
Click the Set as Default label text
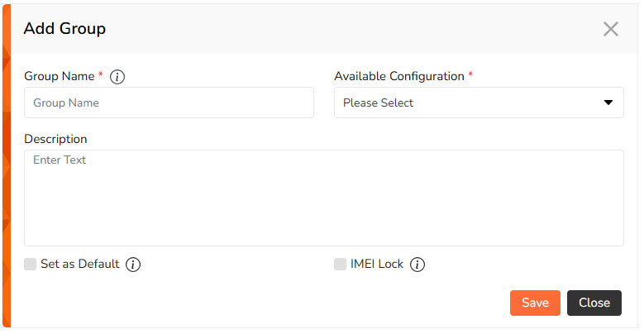[x=79, y=265]
